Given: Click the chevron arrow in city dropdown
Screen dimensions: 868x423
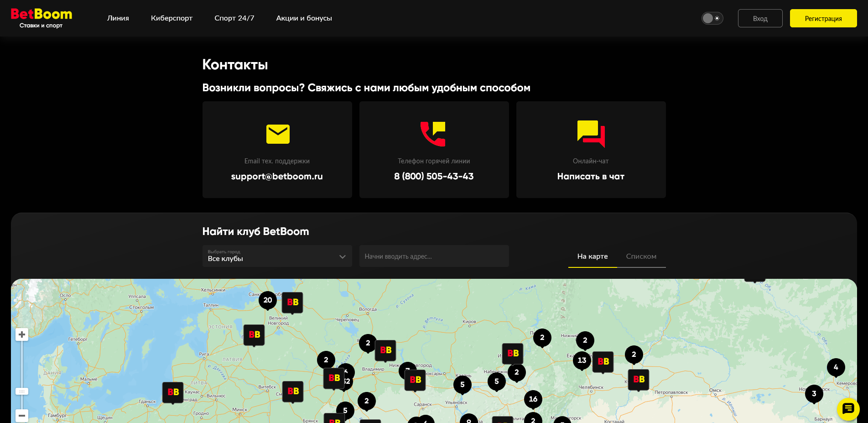Looking at the screenshot, I should pos(343,257).
